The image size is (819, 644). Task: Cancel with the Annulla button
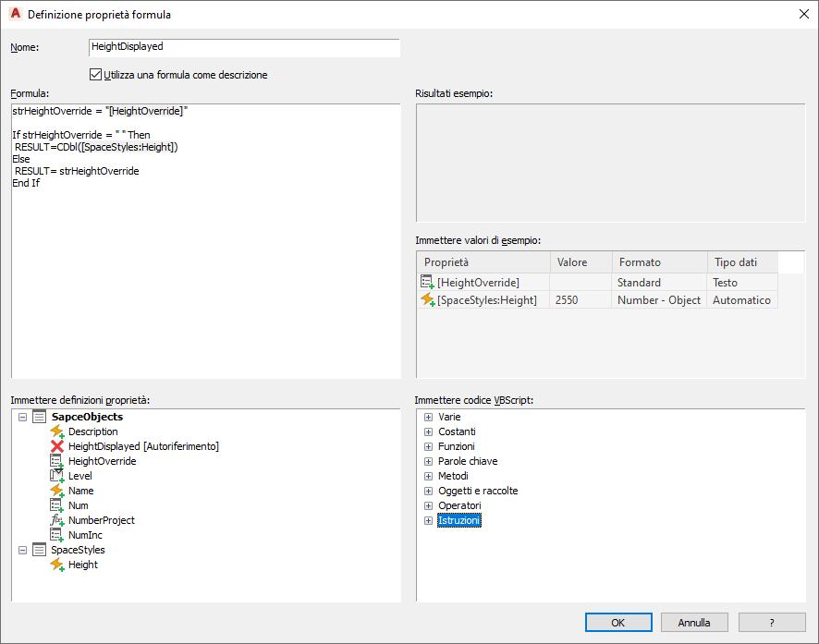coord(694,623)
